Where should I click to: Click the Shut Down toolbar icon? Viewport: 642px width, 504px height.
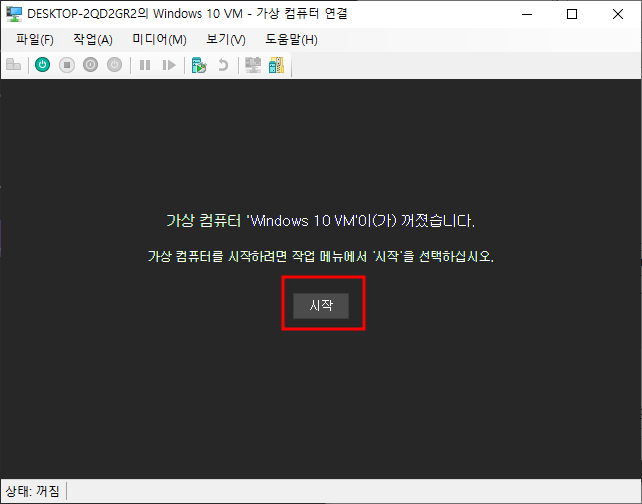click(x=90, y=65)
